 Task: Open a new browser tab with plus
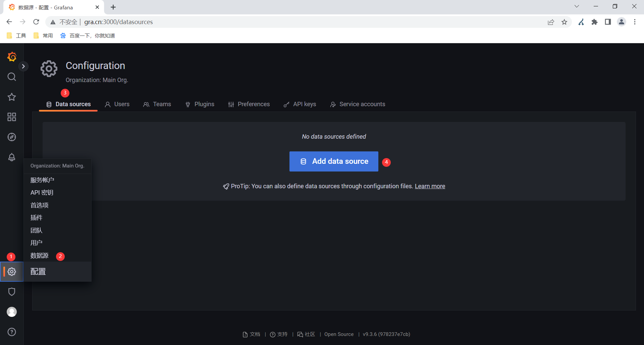pyautogui.click(x=113, y=7)
